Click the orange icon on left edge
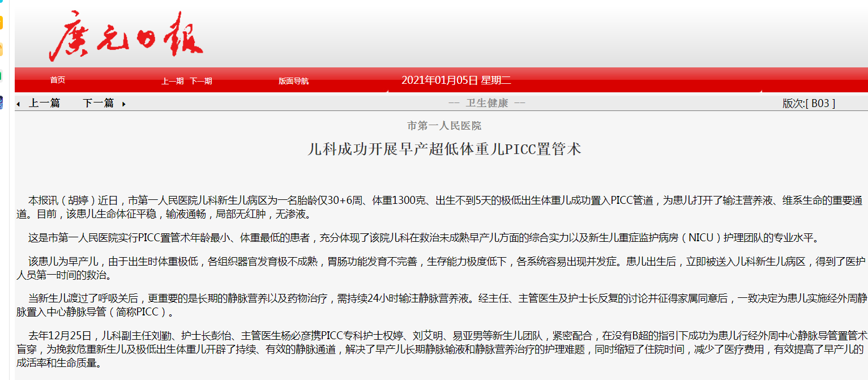This screenshot has width=868, height=380. point(1,23)
